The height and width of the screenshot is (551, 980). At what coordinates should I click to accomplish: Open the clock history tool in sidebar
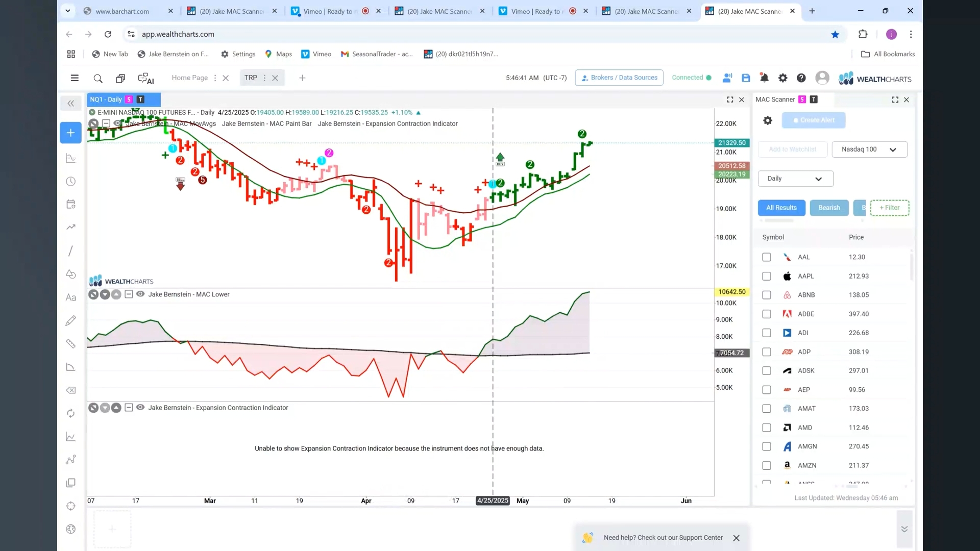[x=71, y=182]
